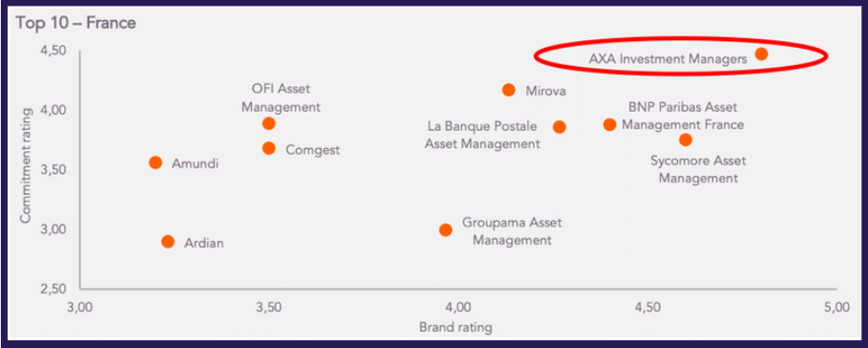Click the Groupama Asset Management marker

[x=446, y=229]
